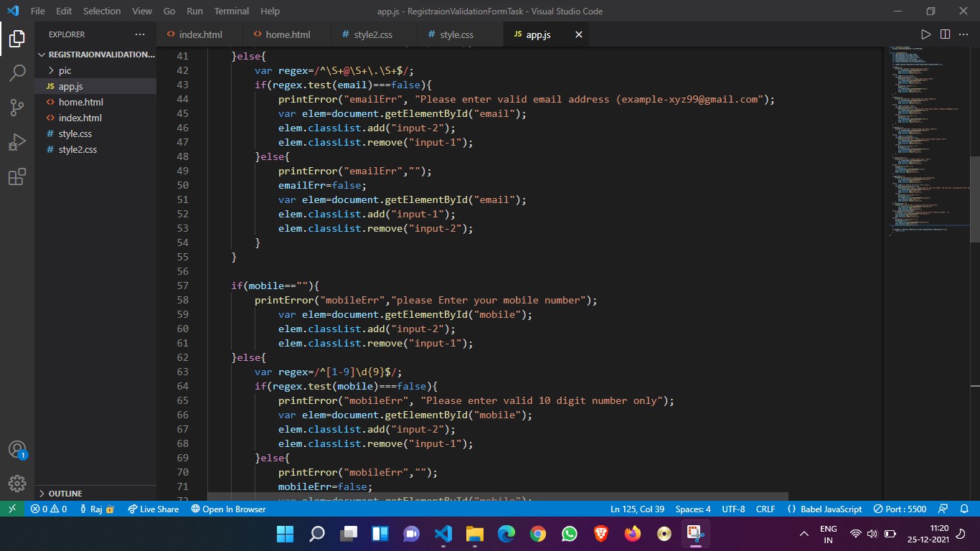Open the Run and Debug view
This screenshot has height=551, width=980.
click(x=17, y=142)
